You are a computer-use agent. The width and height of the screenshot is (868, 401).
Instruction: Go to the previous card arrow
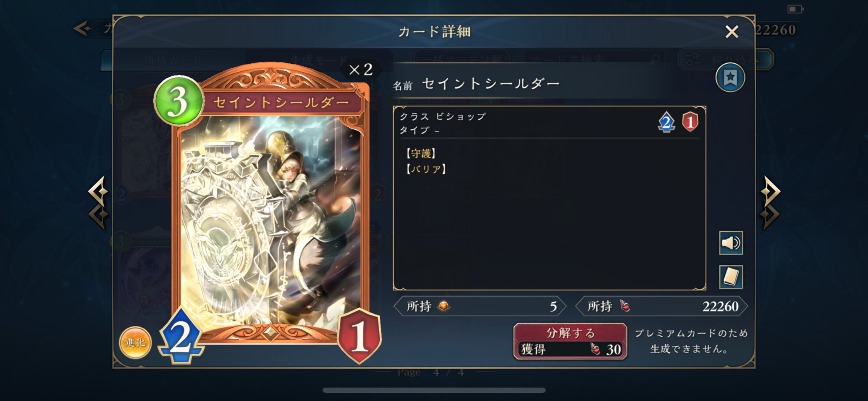(99, 203)
